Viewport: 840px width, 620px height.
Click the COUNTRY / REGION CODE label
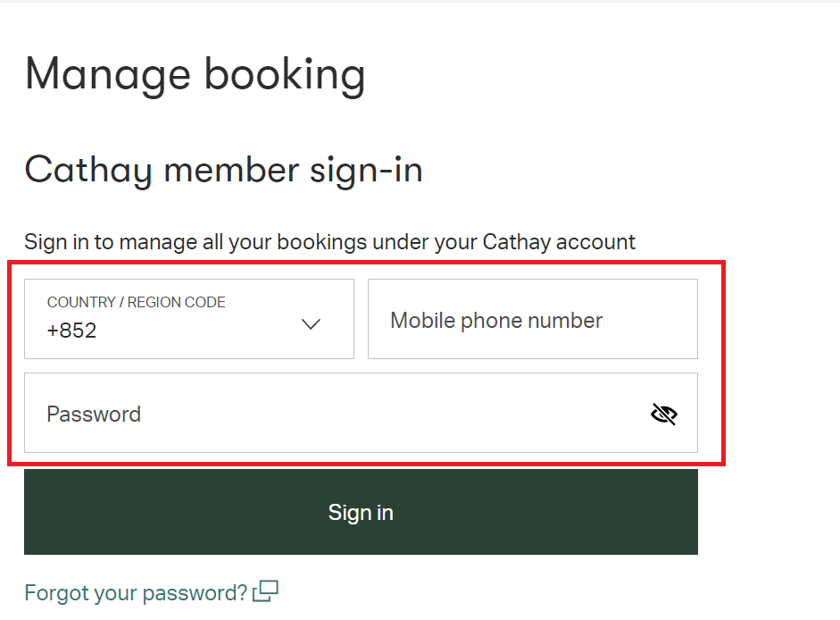pyautogui.click(x=136, y=302)
